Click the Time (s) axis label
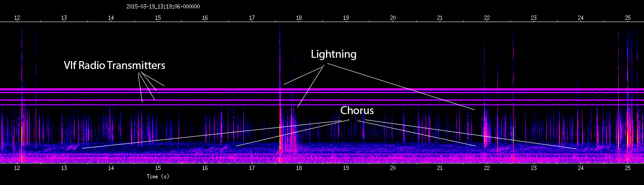644x185 pixels. click(158, 177)
